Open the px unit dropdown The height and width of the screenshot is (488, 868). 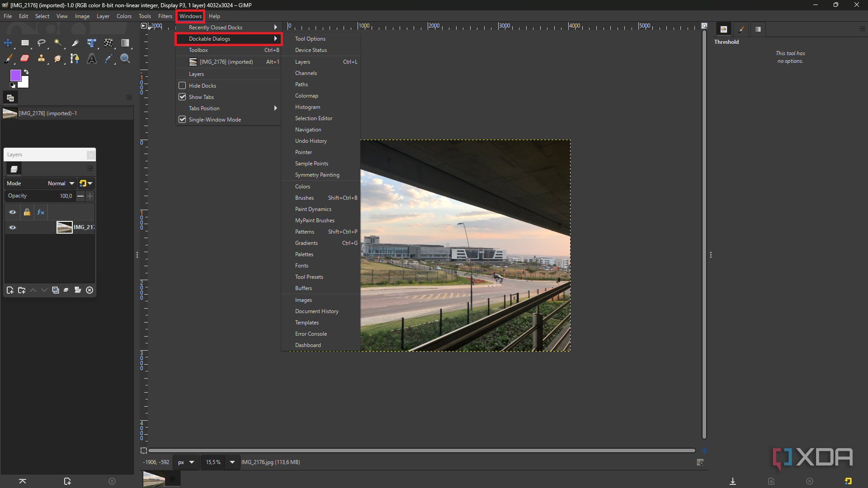pos(186,462)
